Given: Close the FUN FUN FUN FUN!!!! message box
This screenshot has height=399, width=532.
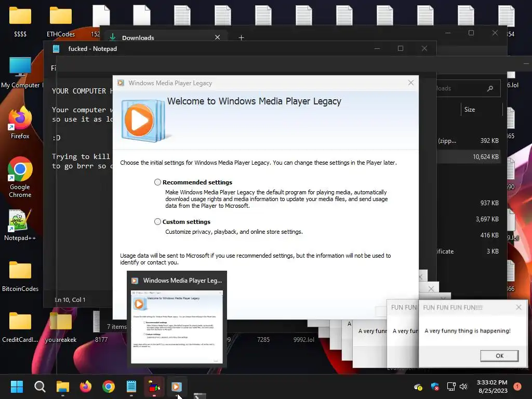Looking at the screenshot, I should 518,307.
